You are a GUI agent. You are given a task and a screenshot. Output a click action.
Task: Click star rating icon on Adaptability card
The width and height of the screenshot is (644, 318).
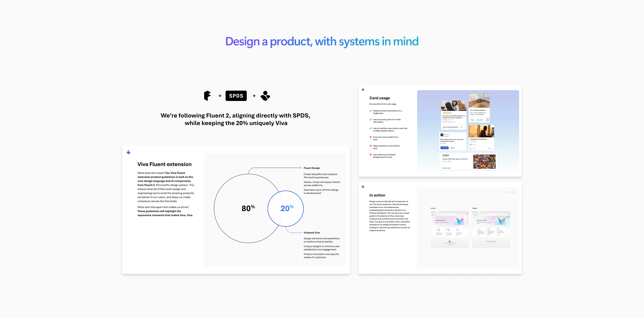tap(471, 149)
